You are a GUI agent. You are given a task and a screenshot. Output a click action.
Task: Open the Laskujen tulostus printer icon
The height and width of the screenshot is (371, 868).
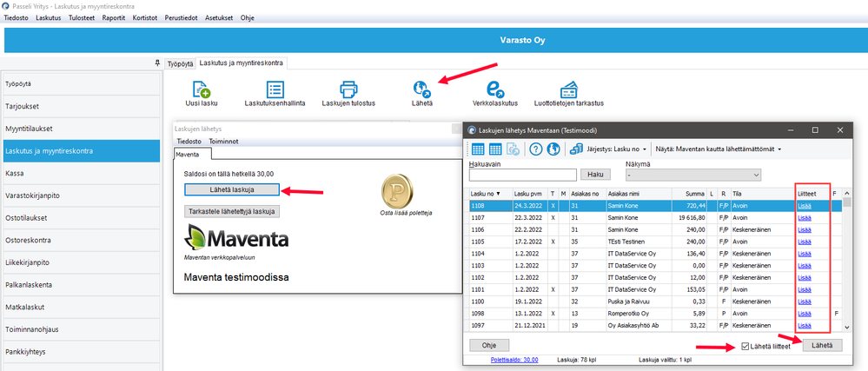point(348,89)
